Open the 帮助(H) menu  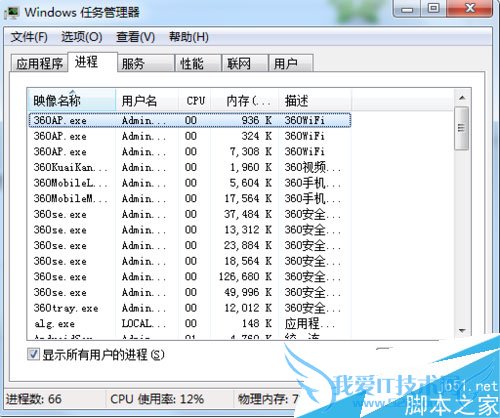pos(189,37)
